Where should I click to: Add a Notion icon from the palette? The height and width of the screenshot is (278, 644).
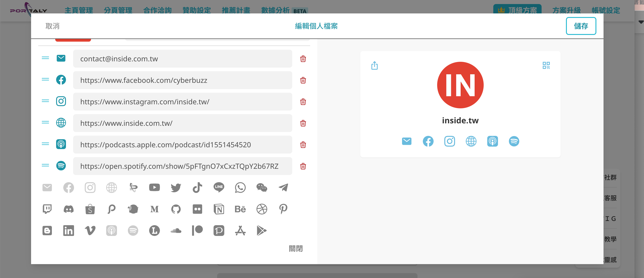click(x=219, y=209)
